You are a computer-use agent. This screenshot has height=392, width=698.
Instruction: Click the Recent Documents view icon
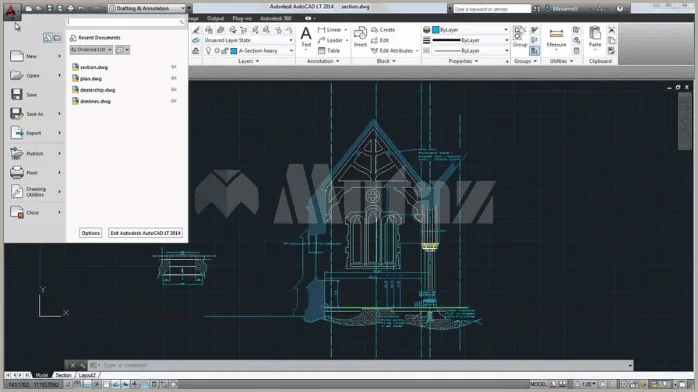pyautogui.click(x=48, y=38)
